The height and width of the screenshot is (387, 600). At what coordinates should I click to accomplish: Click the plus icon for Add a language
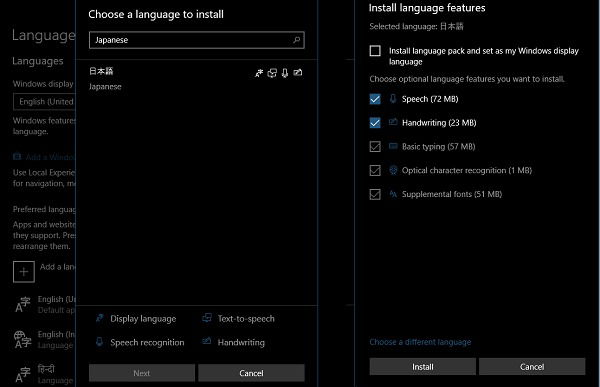(24, 272)
